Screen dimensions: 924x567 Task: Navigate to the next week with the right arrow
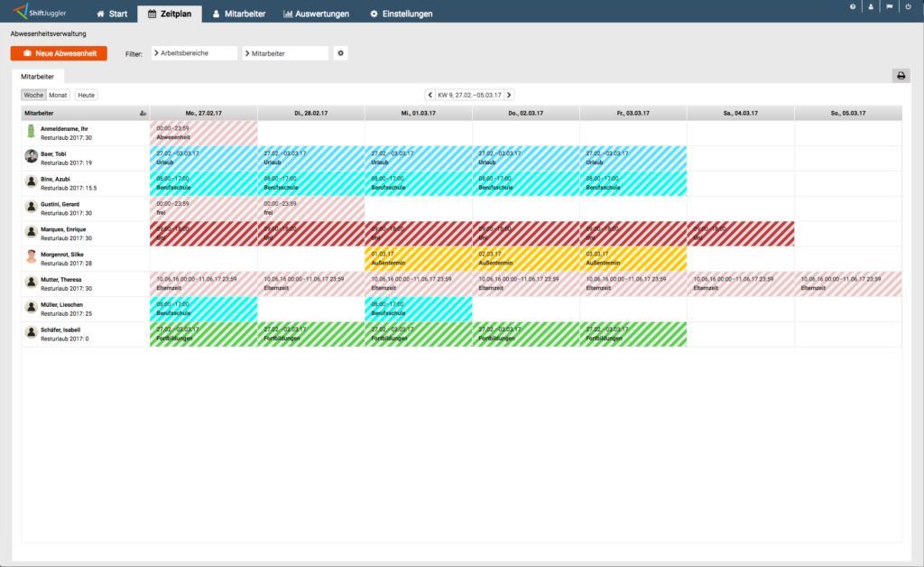point(509,94)
